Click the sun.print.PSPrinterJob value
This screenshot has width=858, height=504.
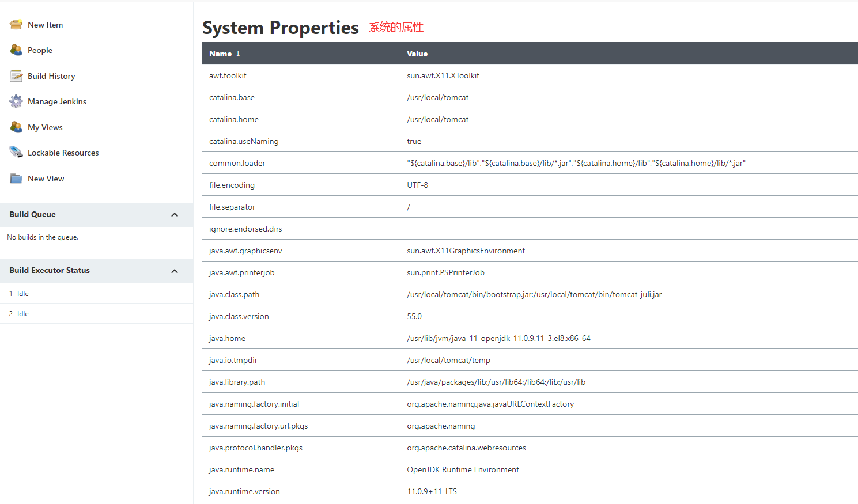(446, 272)
